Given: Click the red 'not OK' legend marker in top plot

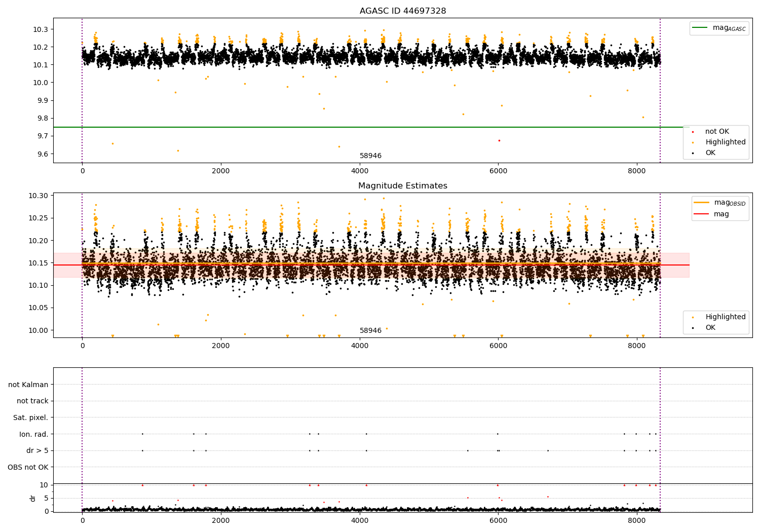Looking at the screenshot, I should (x=693, y=132).
